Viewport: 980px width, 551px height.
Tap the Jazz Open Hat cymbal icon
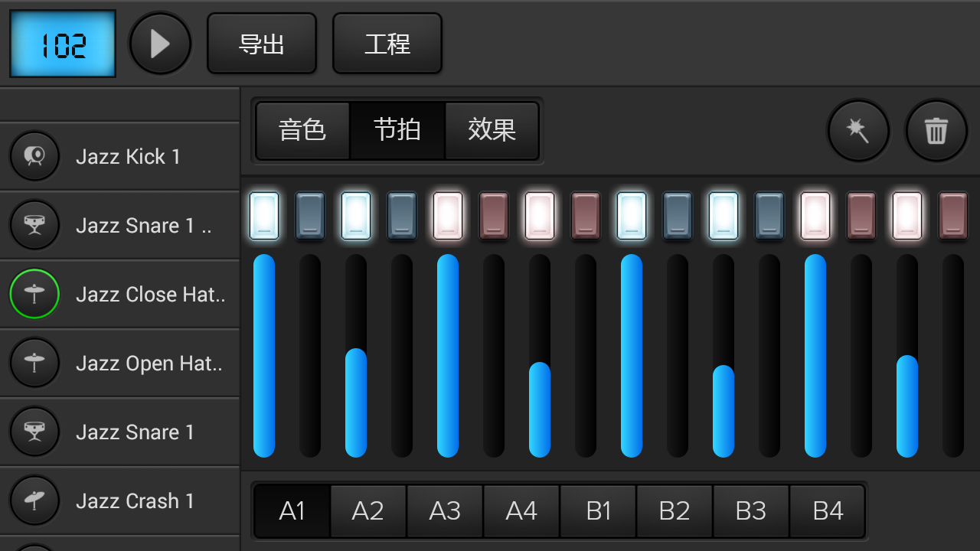(34, 363)
